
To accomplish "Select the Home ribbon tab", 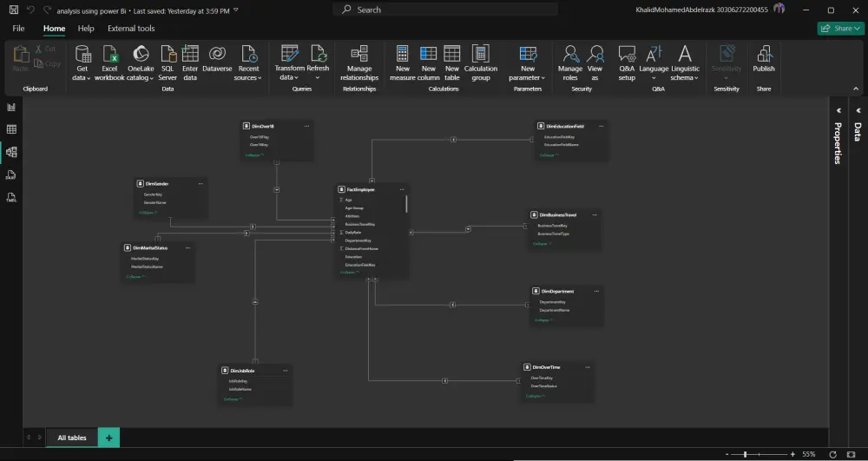I will click(x=54, y=29).
